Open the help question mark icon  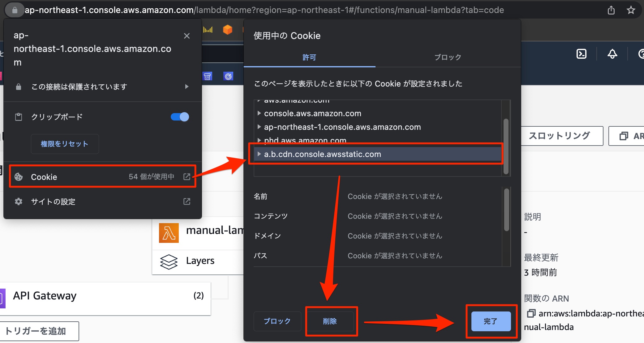[x=641, y=54]
